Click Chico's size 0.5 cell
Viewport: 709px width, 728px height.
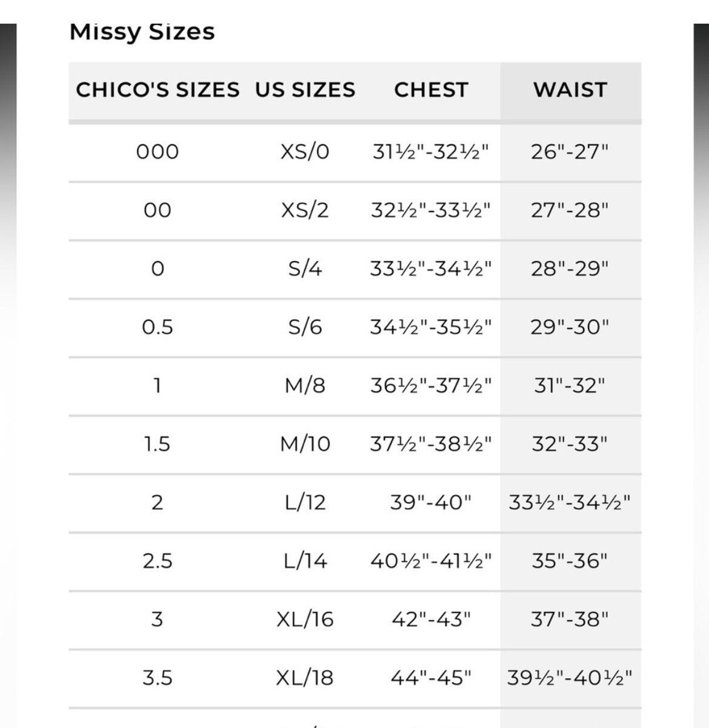pos(158,327)
